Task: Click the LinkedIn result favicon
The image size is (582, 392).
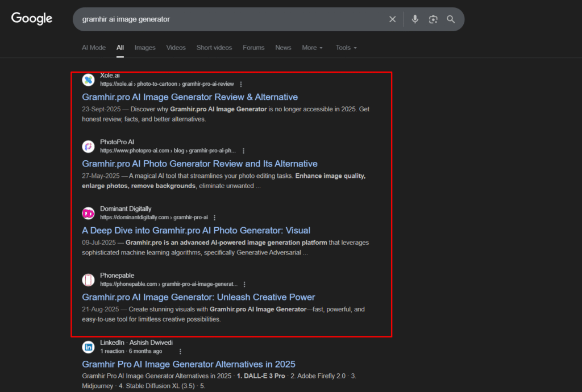Action: pos(88,347)
